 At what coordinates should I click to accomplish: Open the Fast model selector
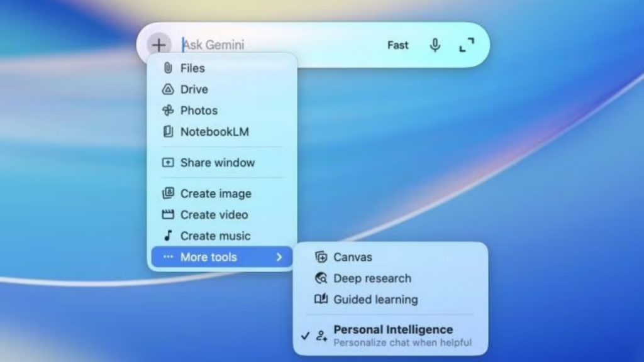(x=397, y=45)
